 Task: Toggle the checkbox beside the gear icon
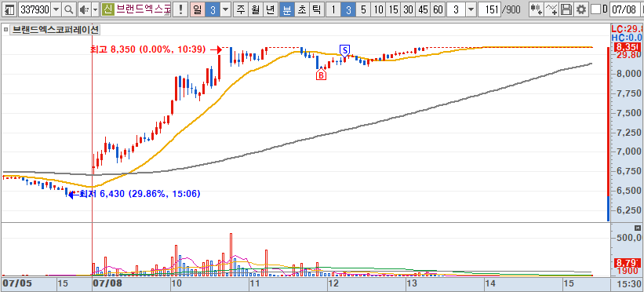[595, 9]
